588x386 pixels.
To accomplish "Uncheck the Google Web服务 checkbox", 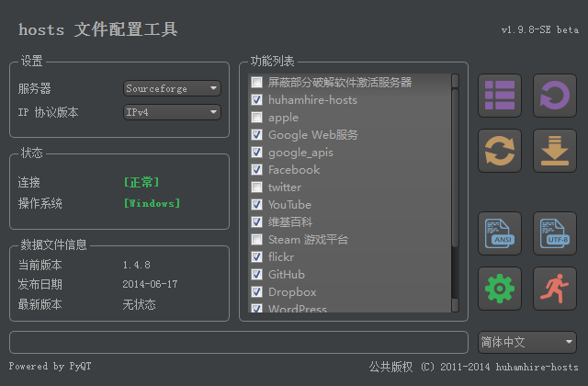I will 257,135.
